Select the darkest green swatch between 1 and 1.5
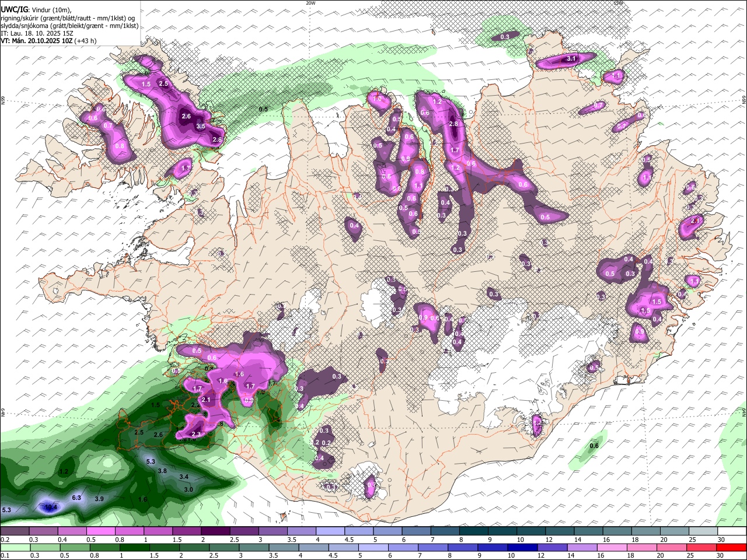The width and height of the screenshot is (747, 560). tap(134, 547)
